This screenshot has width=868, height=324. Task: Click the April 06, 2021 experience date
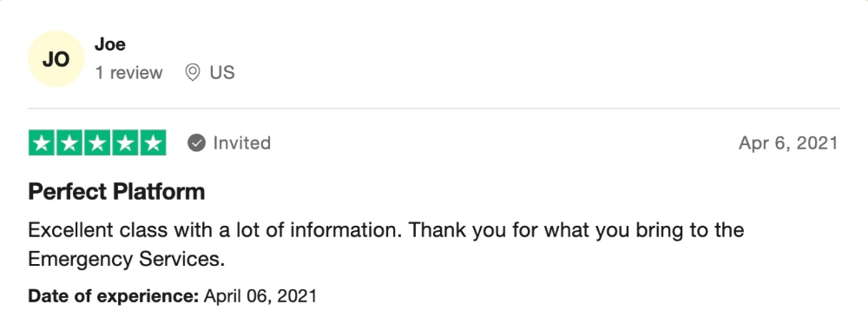click(260, 295)
